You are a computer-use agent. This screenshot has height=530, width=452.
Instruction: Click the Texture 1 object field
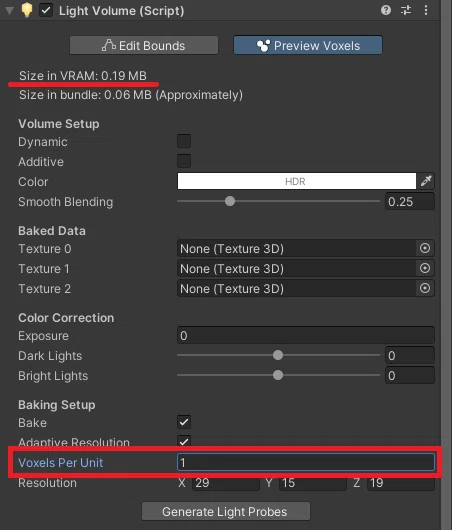click(296, 268)
